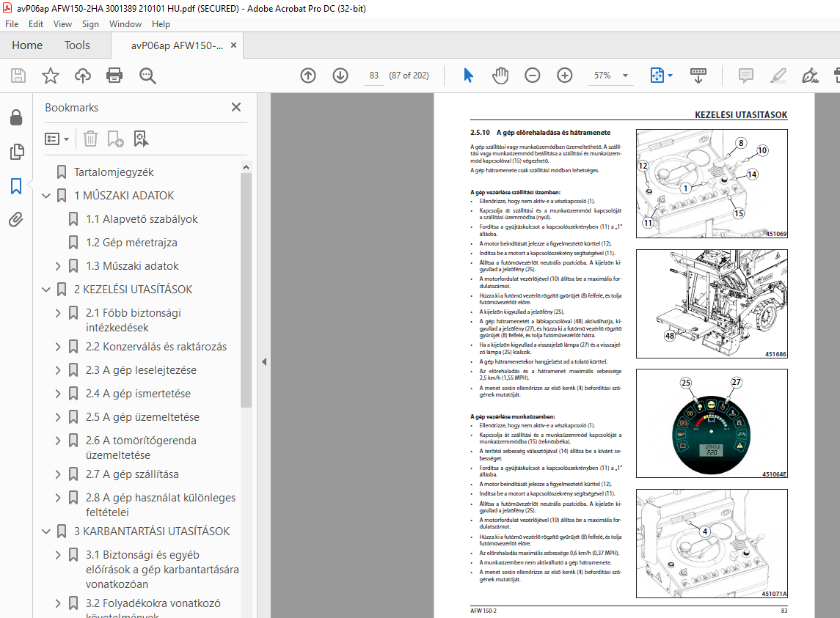Open the find text magnifier

(147, 76)
